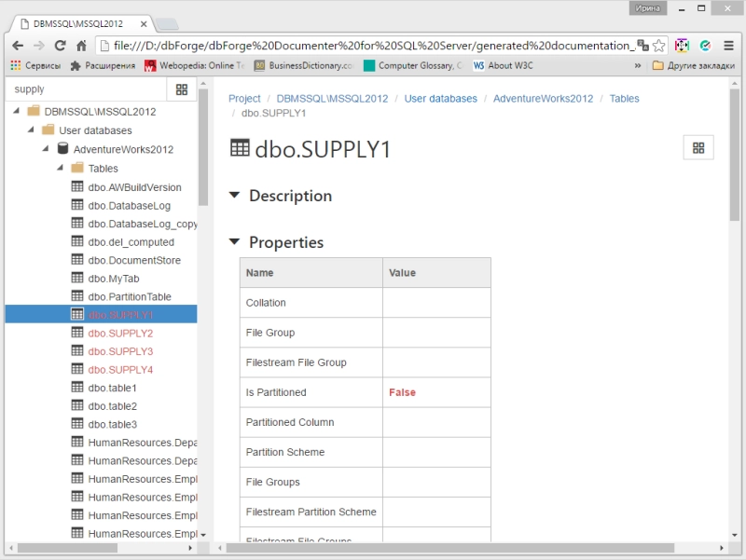The width and height of the screenshot is (746, 560).
Task: Reload the documentation page
Action: click(x=60, y=46)
